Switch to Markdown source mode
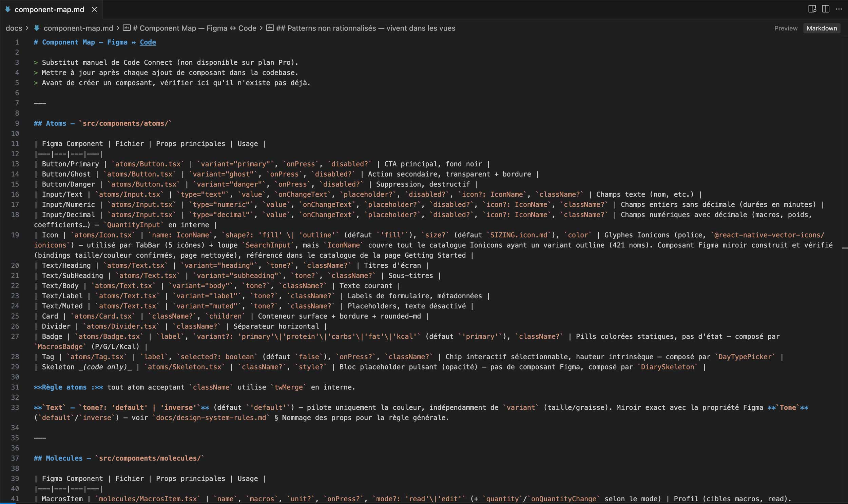Image resolution: width=848 pixels, height=504 pixels. tap(822, 28)
